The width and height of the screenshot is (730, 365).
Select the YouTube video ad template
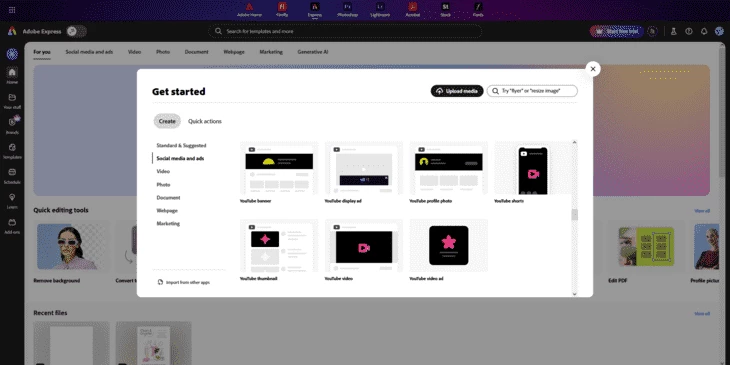449,250
